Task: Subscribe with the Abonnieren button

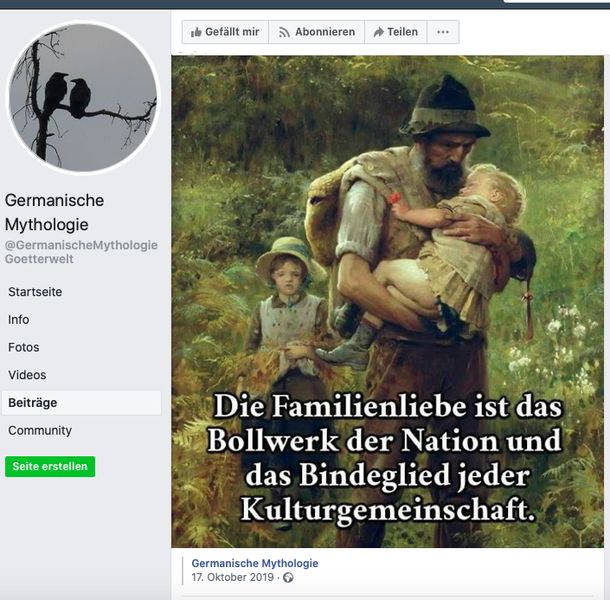Action: tap(317, 32)
